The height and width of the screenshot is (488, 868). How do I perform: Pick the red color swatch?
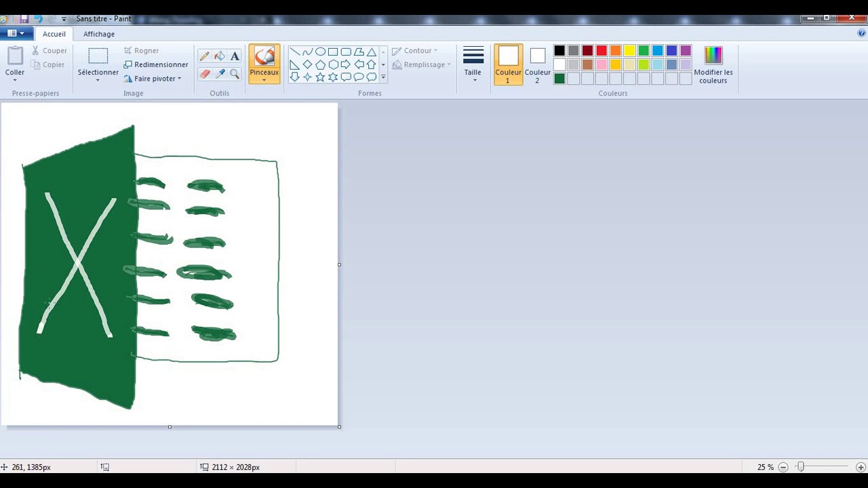[x=601, y=51]
